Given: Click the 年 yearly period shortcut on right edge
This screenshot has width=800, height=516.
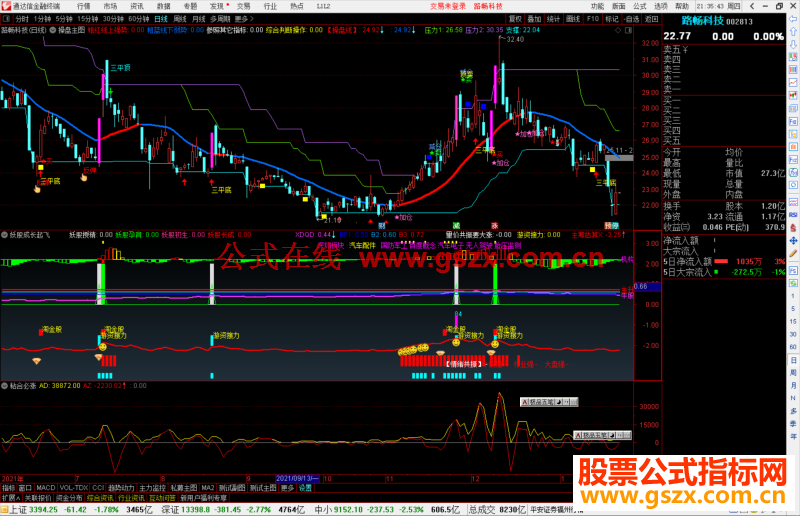Looking at the screenshot, I should 793,436.
